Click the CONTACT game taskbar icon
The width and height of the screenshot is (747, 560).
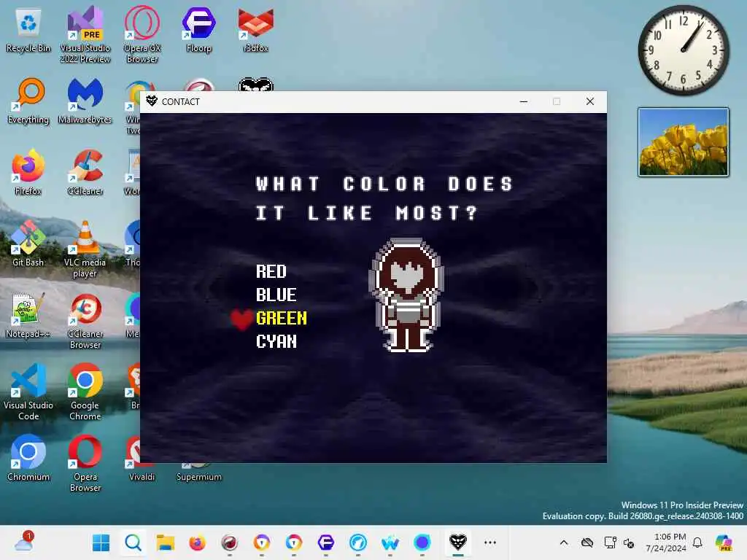458,542
